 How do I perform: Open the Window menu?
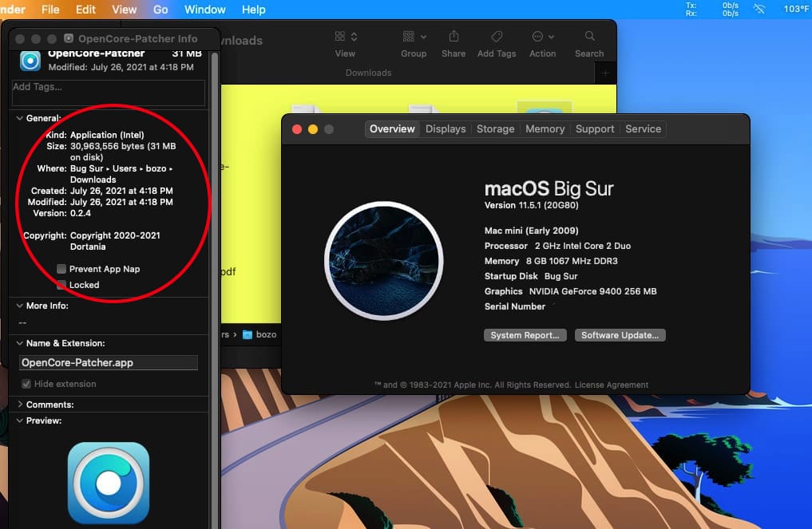205,10
